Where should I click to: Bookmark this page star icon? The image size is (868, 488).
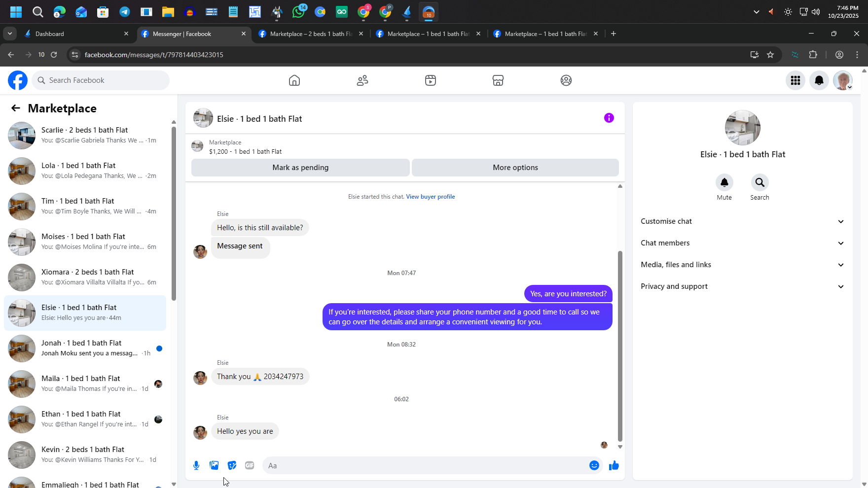770,55
